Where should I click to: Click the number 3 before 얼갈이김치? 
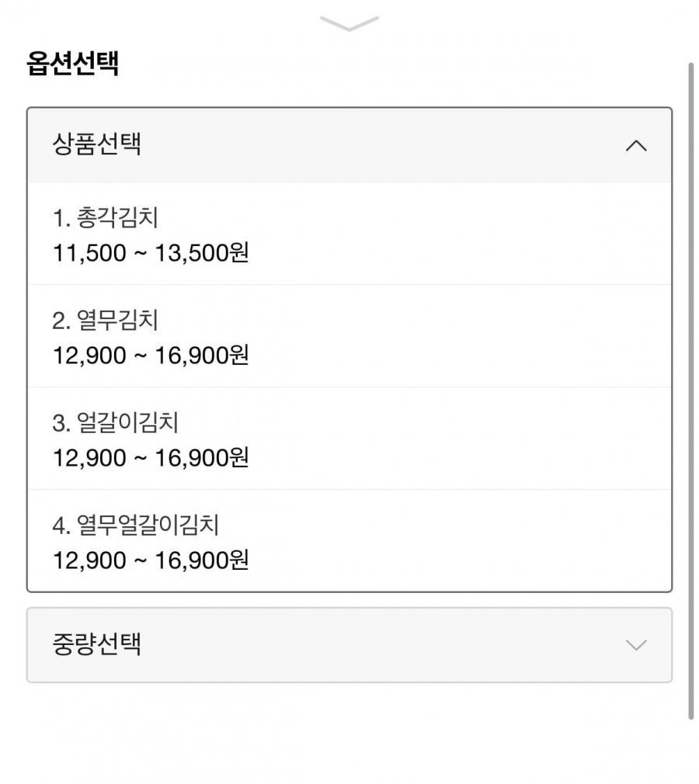click(x=59, y=424)
